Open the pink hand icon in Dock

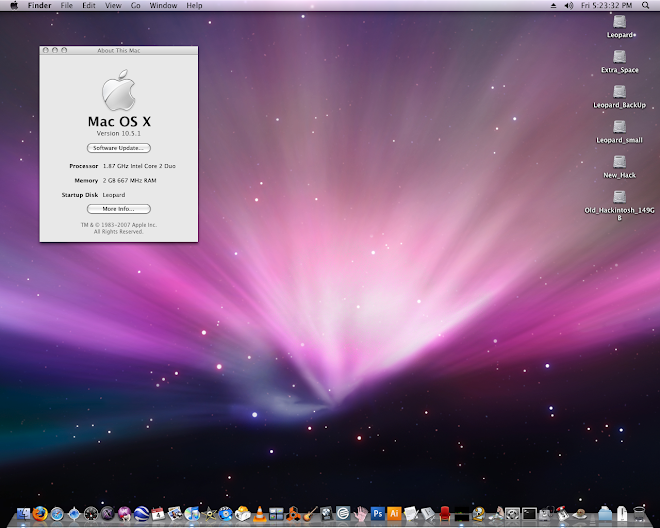pyautogui.click(x=361, y=513)
